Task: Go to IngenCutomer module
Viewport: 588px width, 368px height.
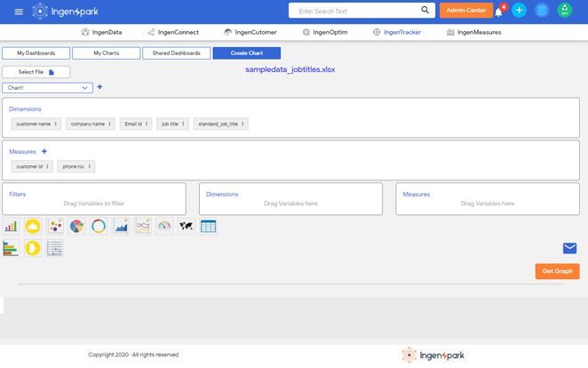Action: pos(250,32)
